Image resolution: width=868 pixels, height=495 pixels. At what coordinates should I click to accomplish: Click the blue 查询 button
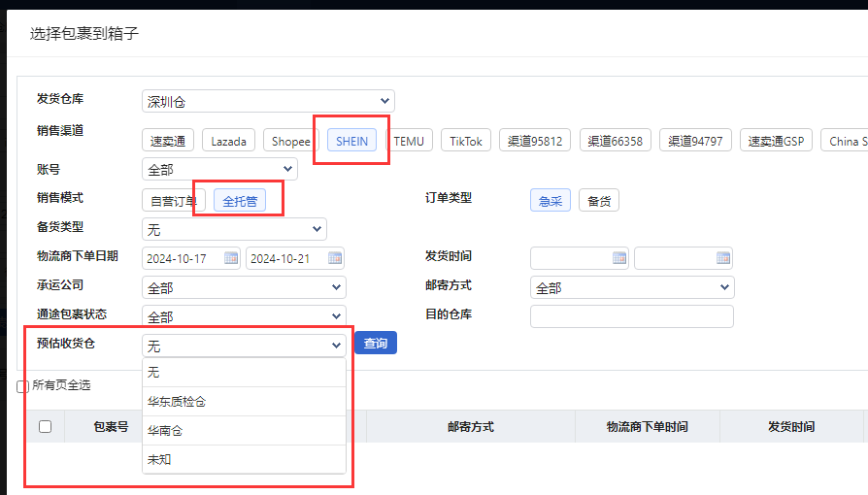[375, 344]
